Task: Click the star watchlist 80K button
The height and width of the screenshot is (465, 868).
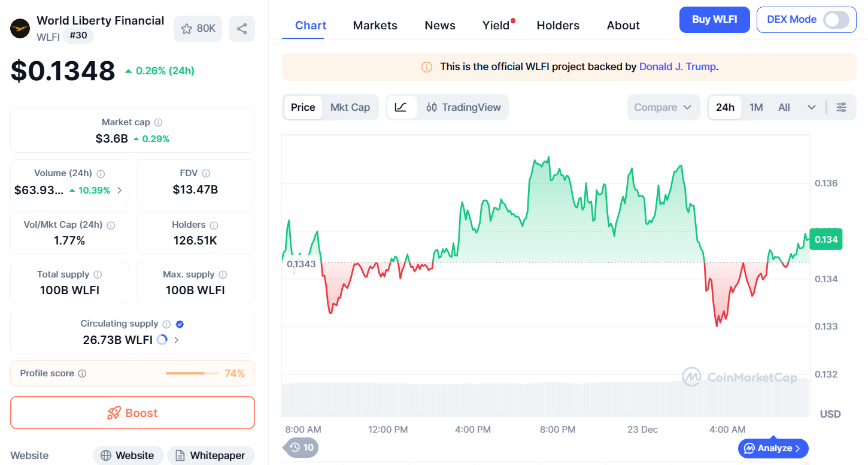Action: (x=198, y=29)
